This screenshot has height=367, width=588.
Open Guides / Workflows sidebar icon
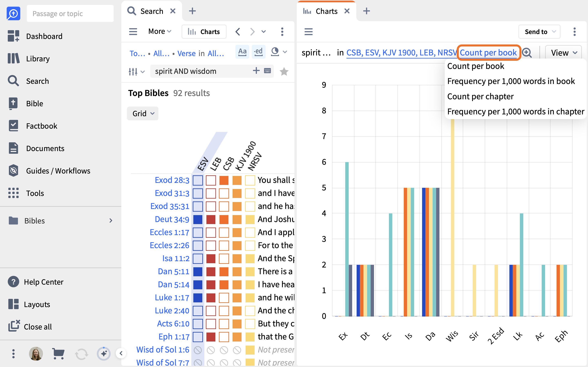13,171
